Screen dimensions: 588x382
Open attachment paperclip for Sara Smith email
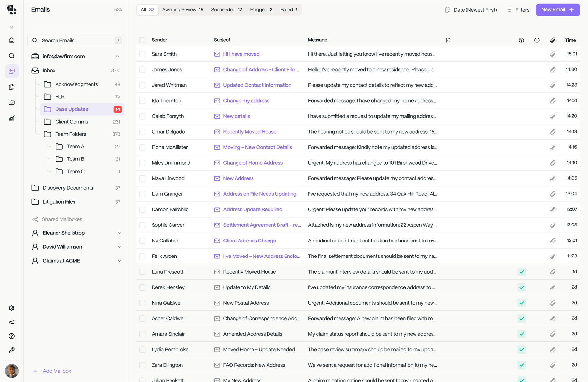coord(553,54)
